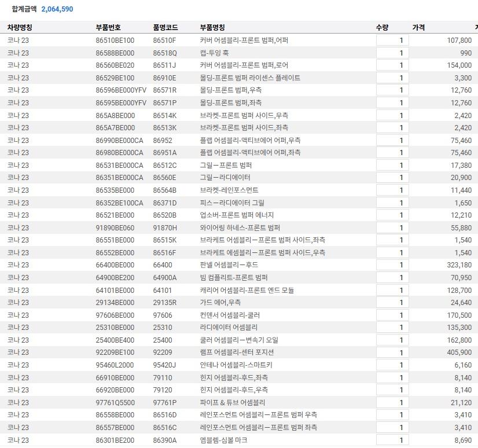
Task: Click the 부품번호 column header
Action: point(108,27)
